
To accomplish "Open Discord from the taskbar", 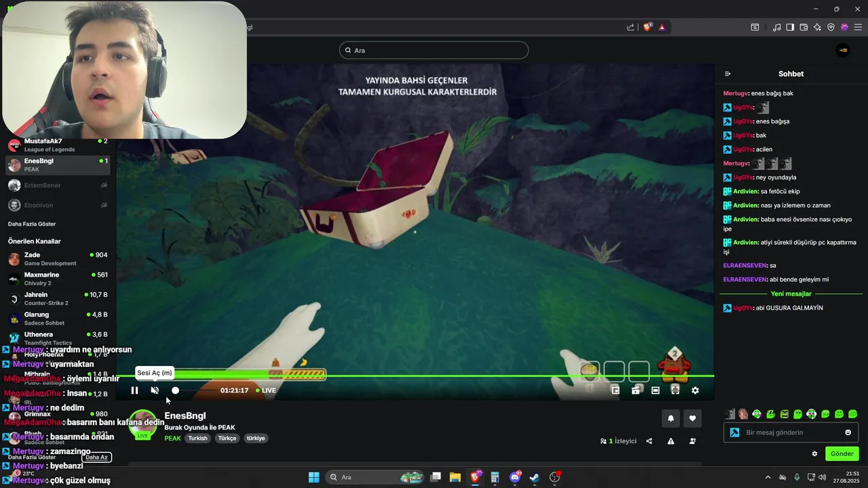I will [x=515, y=477].
